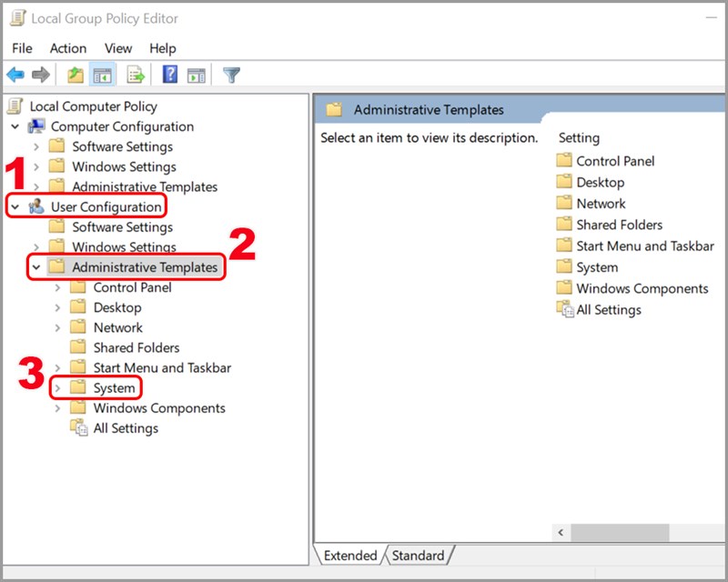Select Start Menu and Taskbar in right pane
This screenshot has height=582, width=728.
coord(644,246)
